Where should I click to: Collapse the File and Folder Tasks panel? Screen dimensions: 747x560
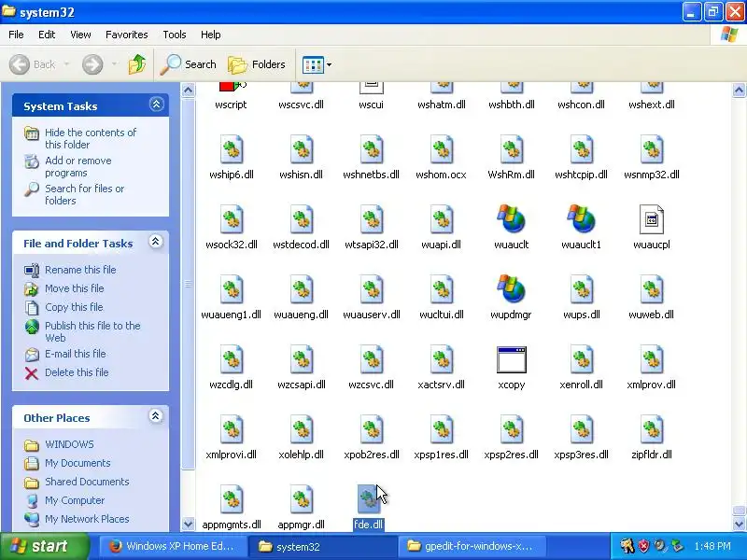coord(155,242)
